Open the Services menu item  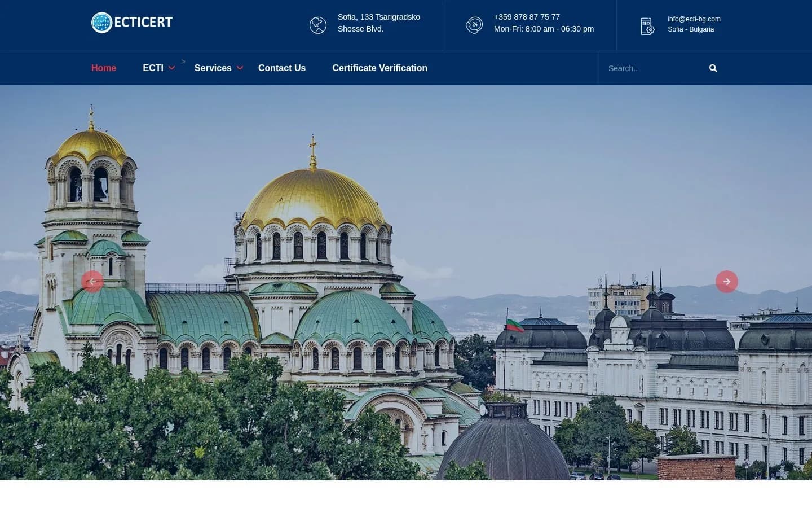[x=213, y=68]
